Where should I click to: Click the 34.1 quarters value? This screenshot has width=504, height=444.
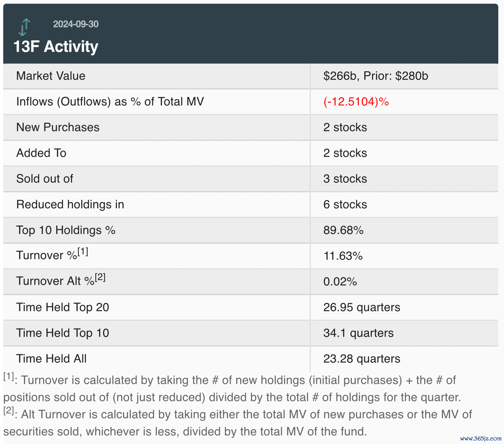pyautogui.click(x=358, y=333)
